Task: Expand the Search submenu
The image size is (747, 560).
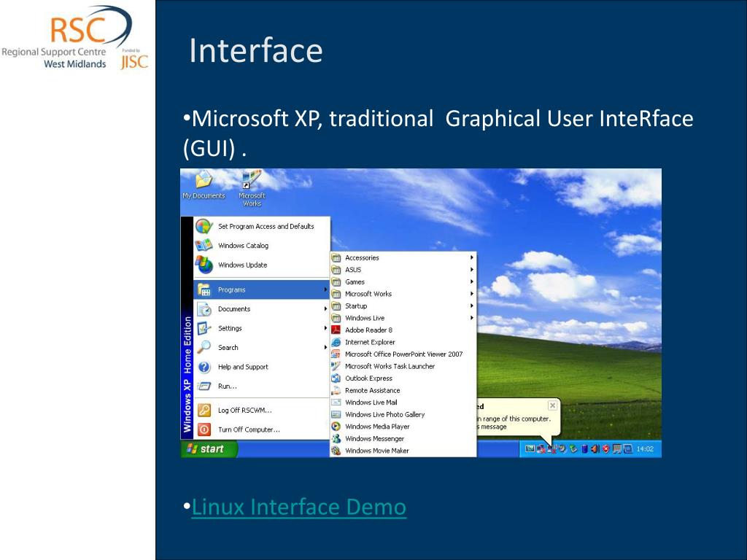Action: (x=262, y=348)
